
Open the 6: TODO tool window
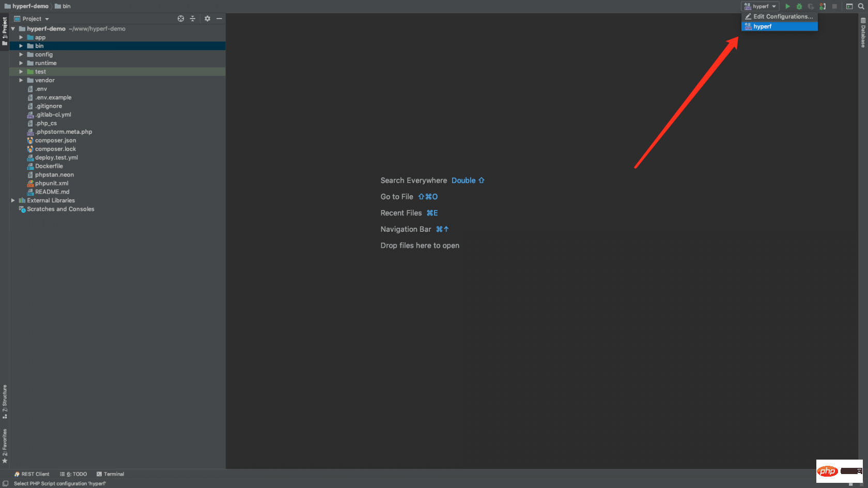pyautogui.click(x=73, y=474)
